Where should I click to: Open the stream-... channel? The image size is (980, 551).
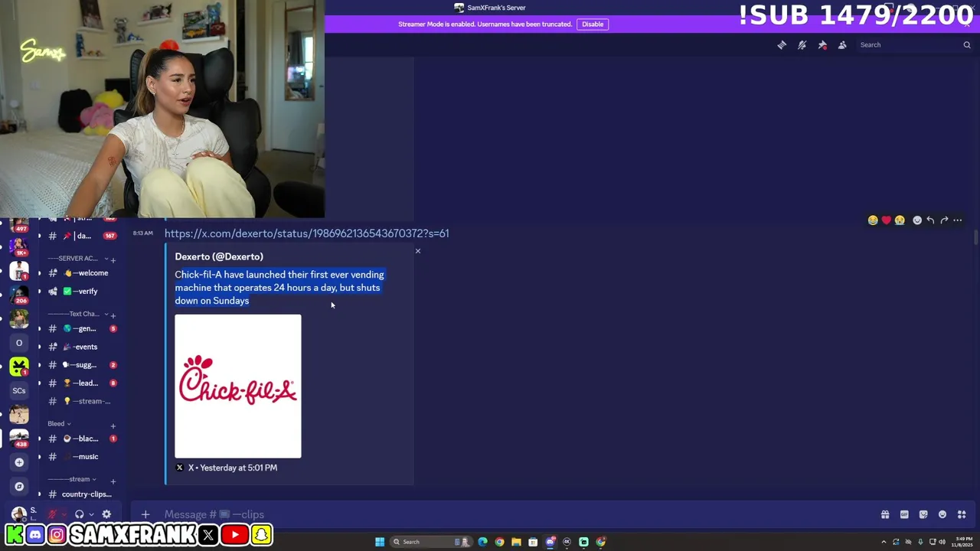[81, 402]
